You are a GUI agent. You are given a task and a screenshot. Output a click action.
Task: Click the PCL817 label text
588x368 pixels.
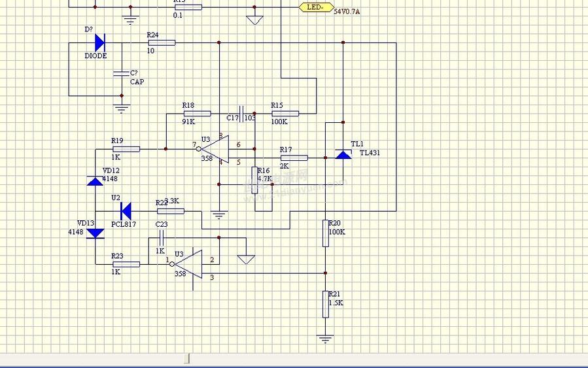click(x=124, y=224)
